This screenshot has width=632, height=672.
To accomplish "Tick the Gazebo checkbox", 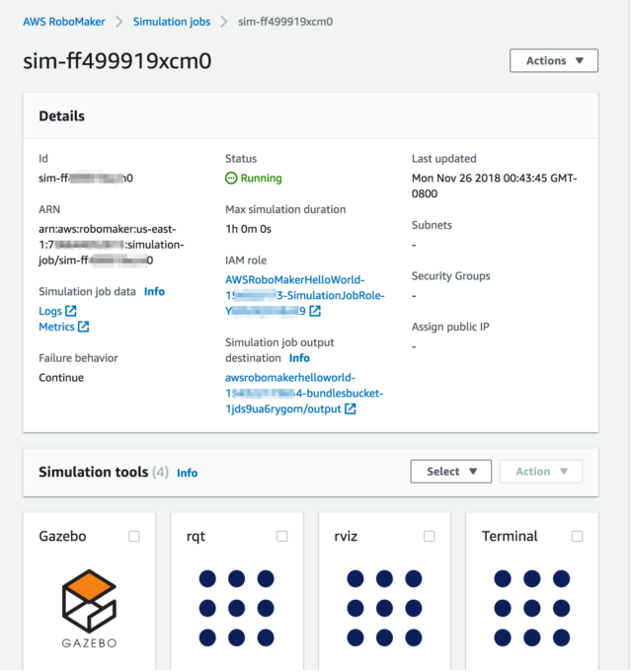I will tap(134, 536).
